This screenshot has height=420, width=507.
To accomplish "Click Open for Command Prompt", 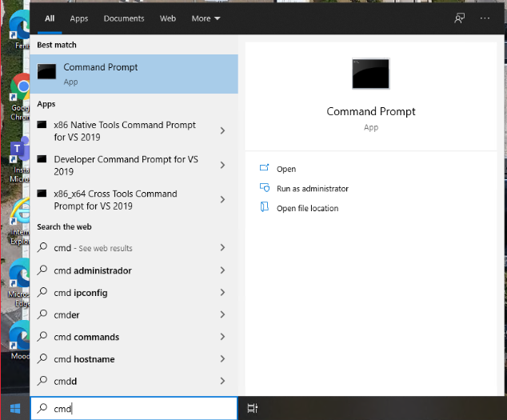I will coord(286,169).
